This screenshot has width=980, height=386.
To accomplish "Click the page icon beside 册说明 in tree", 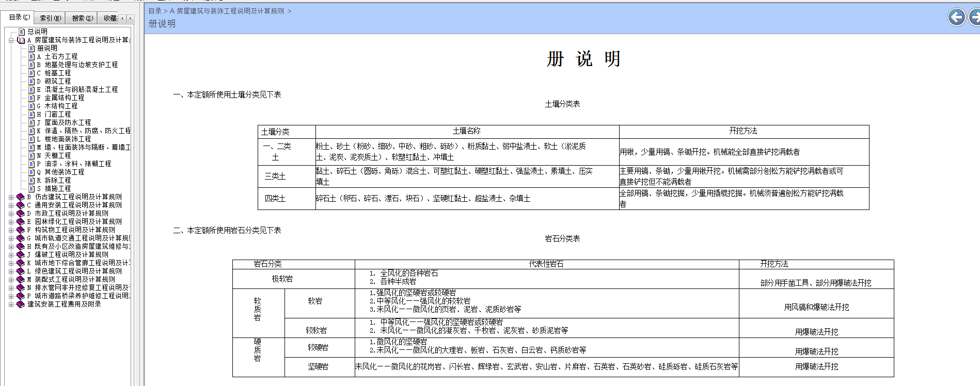I will click(x=31, y=48).
